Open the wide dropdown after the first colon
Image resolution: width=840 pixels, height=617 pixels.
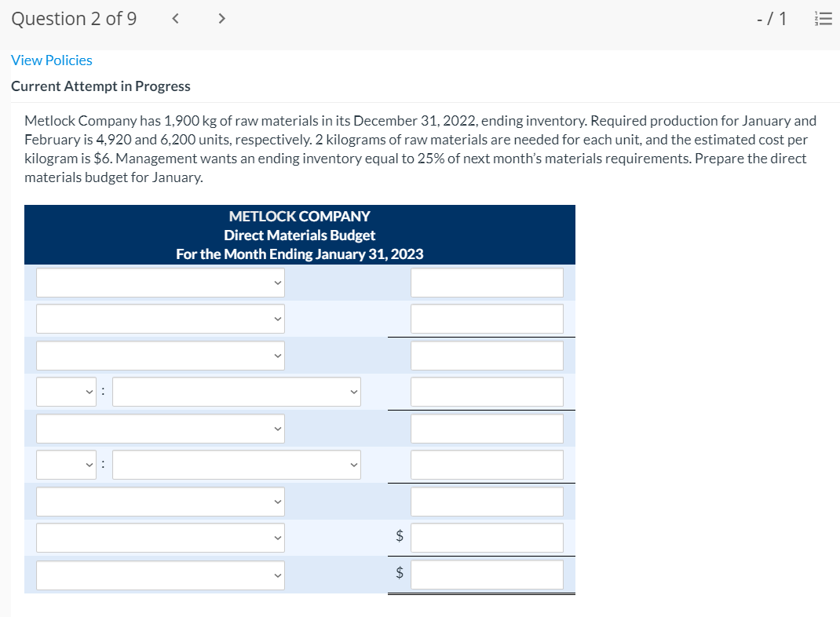coord(236,391)
